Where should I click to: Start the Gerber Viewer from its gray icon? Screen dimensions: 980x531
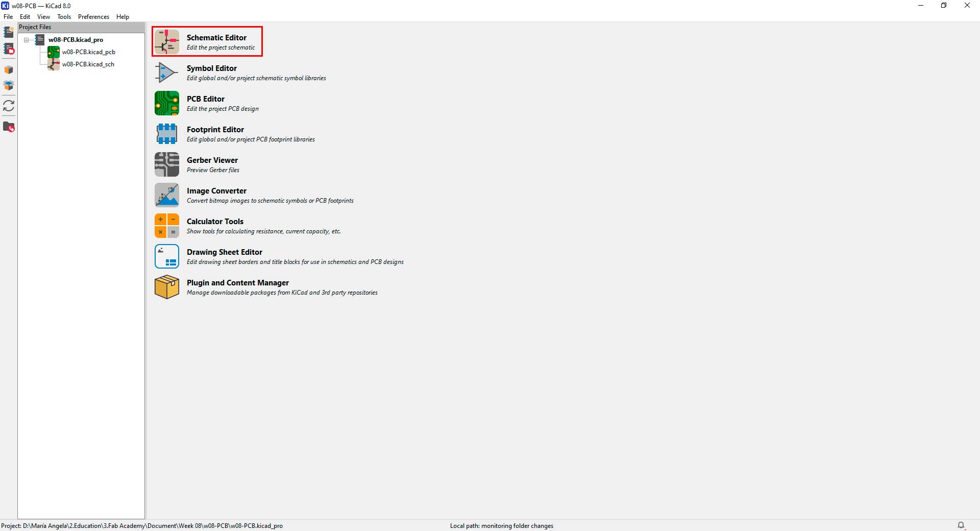(x=167, y=164)
